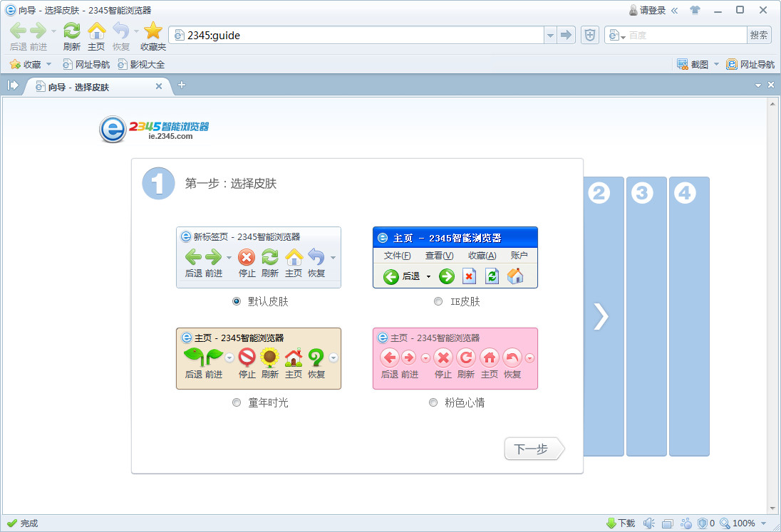Choose the 童年时光 radio option
Screen dimensions: 781x532
coord(237,402)
